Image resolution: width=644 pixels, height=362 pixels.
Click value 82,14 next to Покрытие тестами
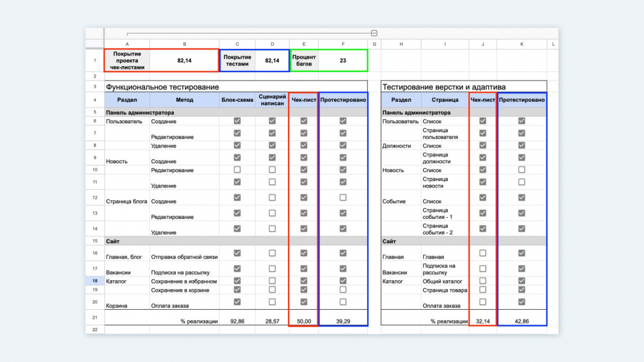tap(272, 61)
